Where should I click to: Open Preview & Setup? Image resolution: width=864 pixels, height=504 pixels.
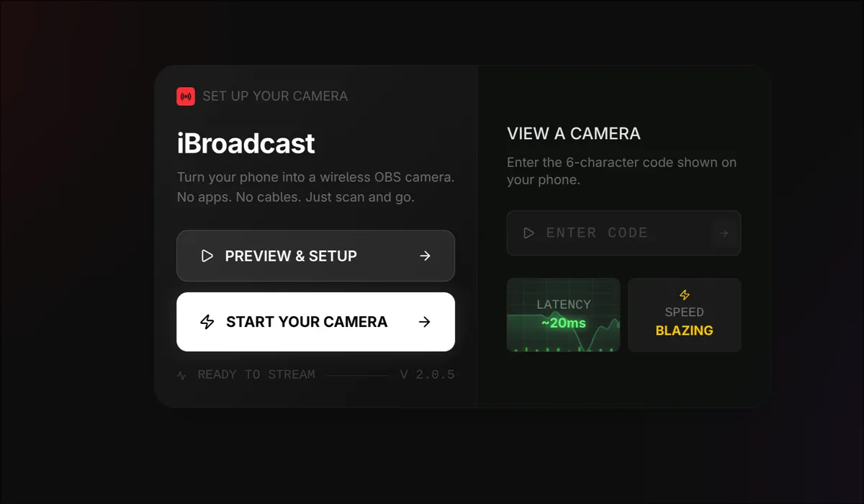[x=315, y=256]
